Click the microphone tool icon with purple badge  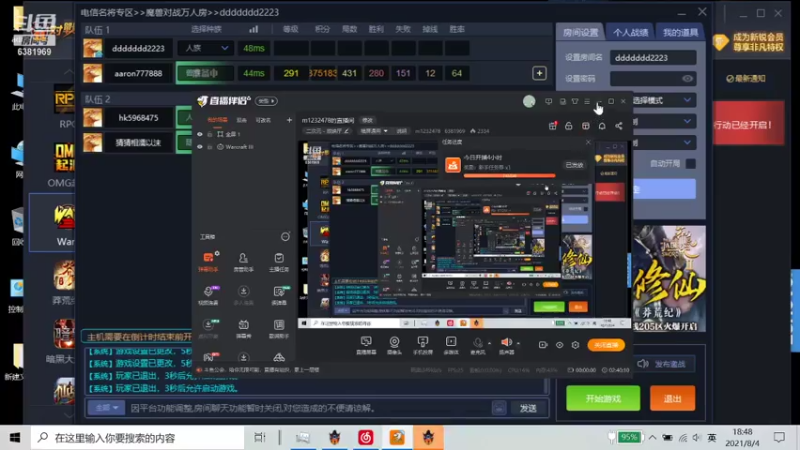tap(208, 291)
